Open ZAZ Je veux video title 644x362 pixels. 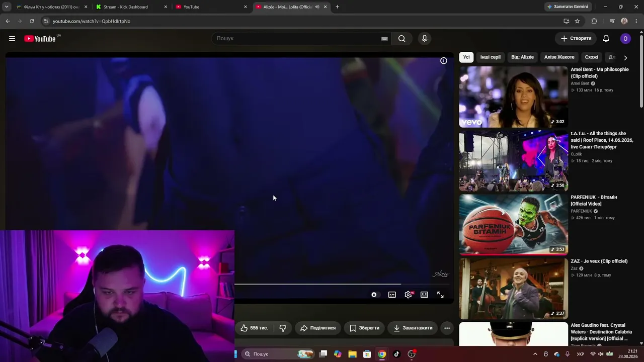tap(599, 261)
